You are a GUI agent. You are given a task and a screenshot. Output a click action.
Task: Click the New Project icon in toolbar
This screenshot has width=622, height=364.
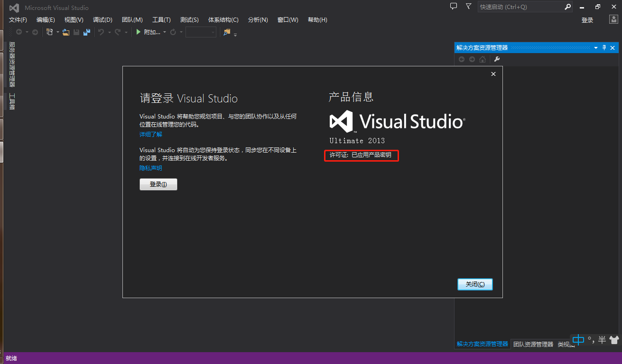49,32
